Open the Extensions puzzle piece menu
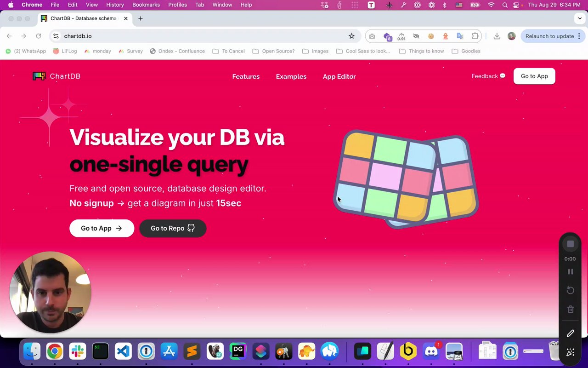 click(475, 36)
